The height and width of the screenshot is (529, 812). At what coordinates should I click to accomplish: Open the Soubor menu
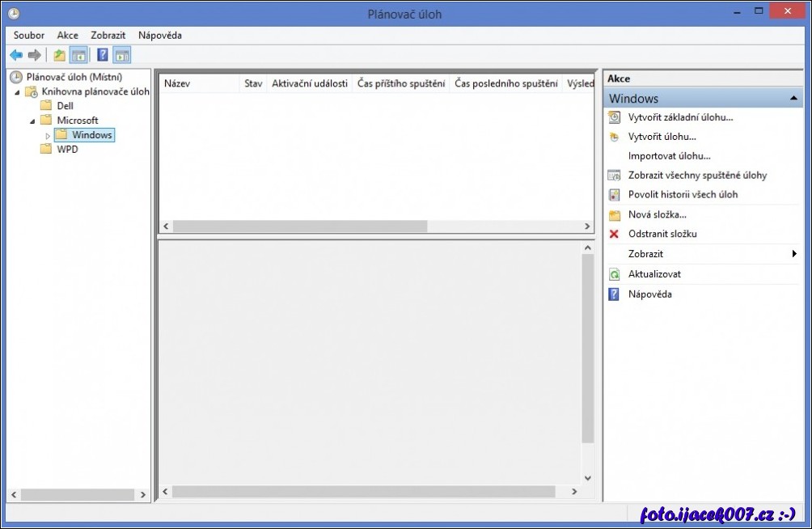click(29, 36)
